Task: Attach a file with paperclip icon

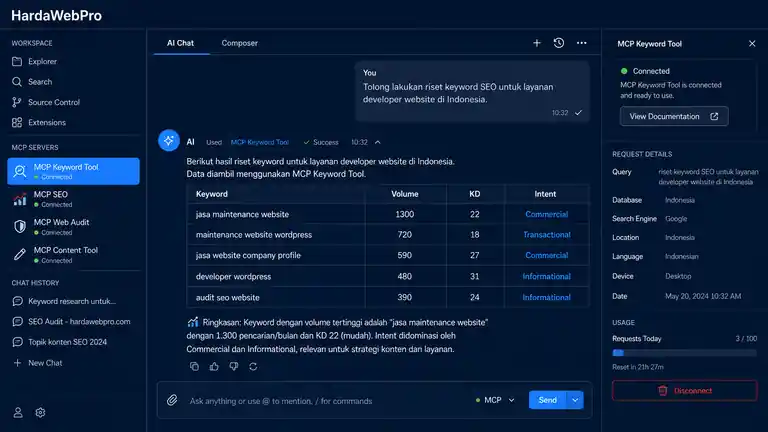Action: pyautogui.click(x=172, y=400)
